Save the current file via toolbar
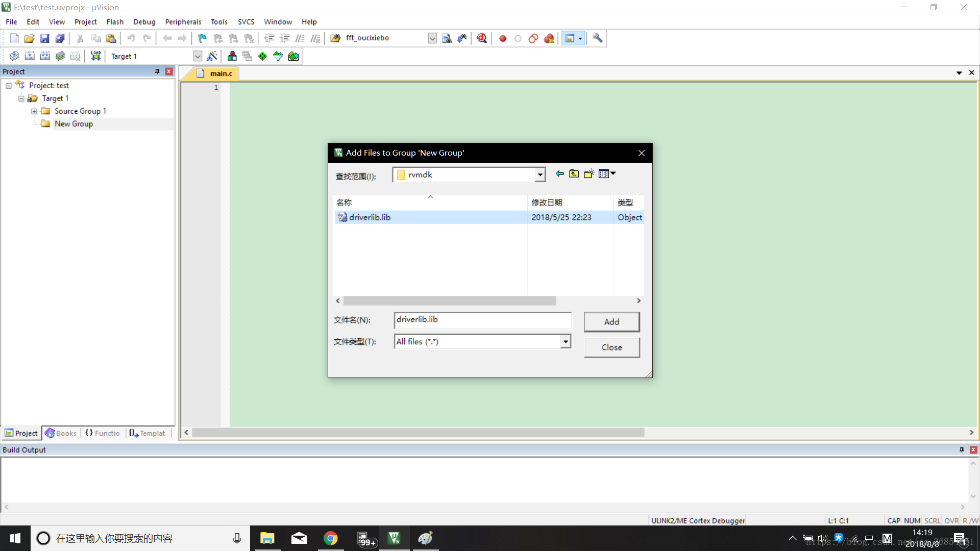 (44, 38)
